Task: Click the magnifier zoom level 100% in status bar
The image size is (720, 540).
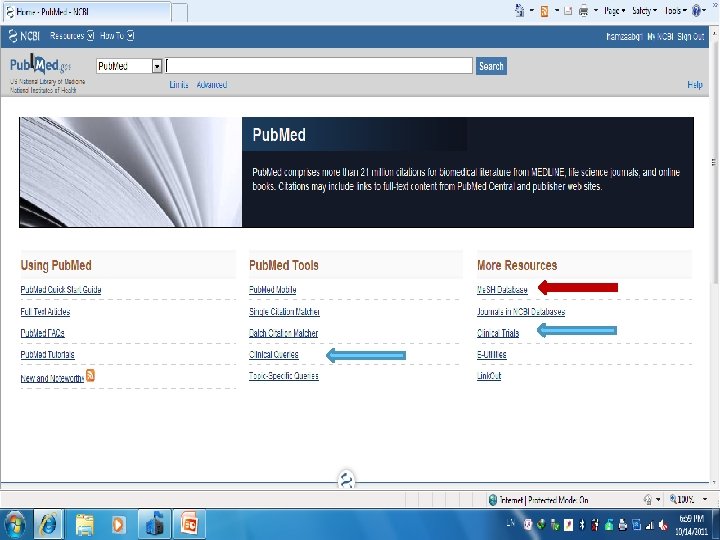Action: pyautogui.click(x=681, y=499)
